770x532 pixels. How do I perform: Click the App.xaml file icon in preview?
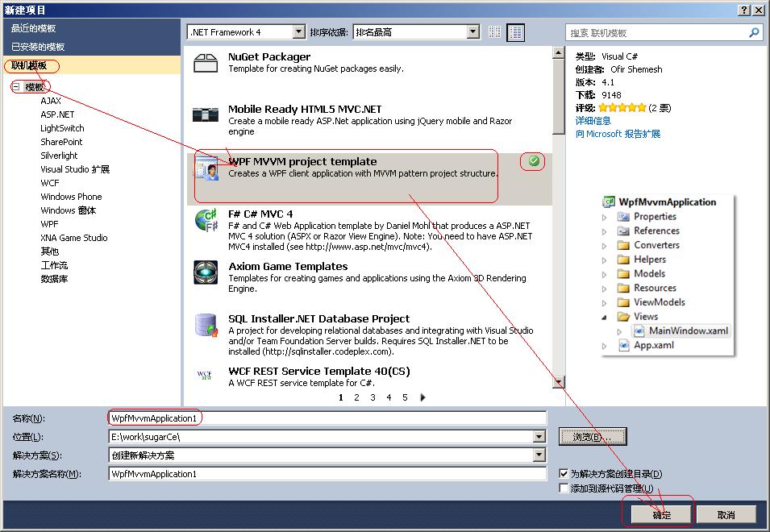pos(624,345)
